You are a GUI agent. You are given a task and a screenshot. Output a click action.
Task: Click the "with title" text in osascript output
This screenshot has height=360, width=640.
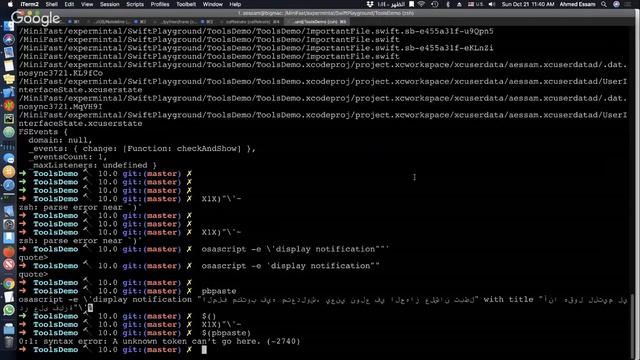[x=508, y=300]
